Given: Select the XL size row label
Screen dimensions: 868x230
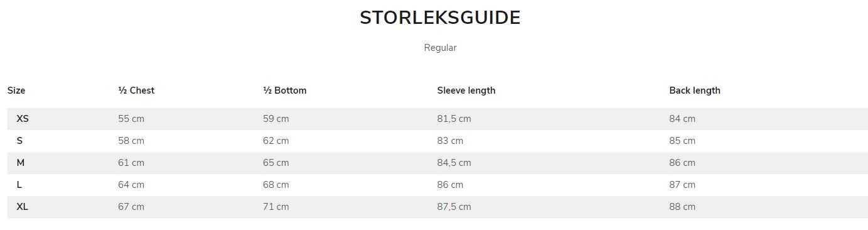Looking at the screenshot, I should [23, 207].
